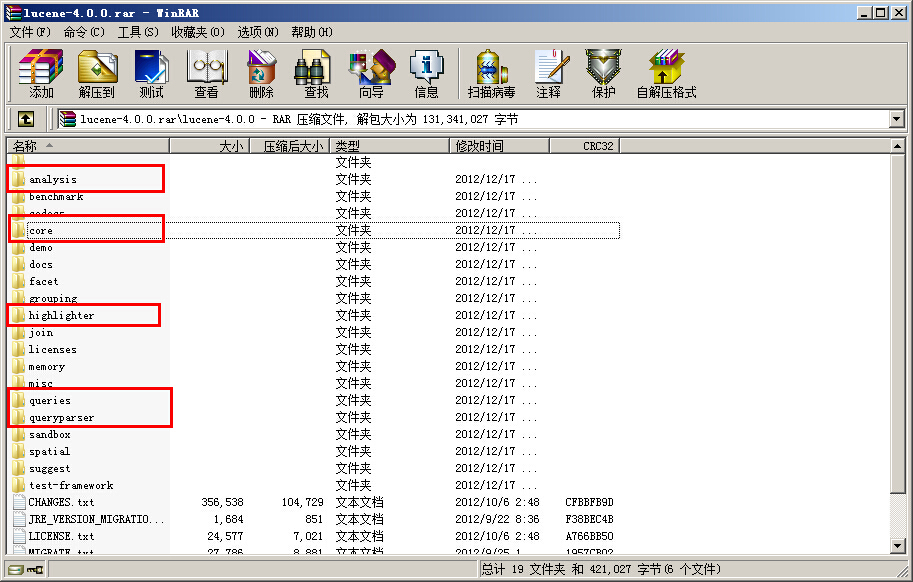Start Virus Scan (扫描病毒) tool
The height and width of the screenshot is (582, 913).
click(491, 74)
